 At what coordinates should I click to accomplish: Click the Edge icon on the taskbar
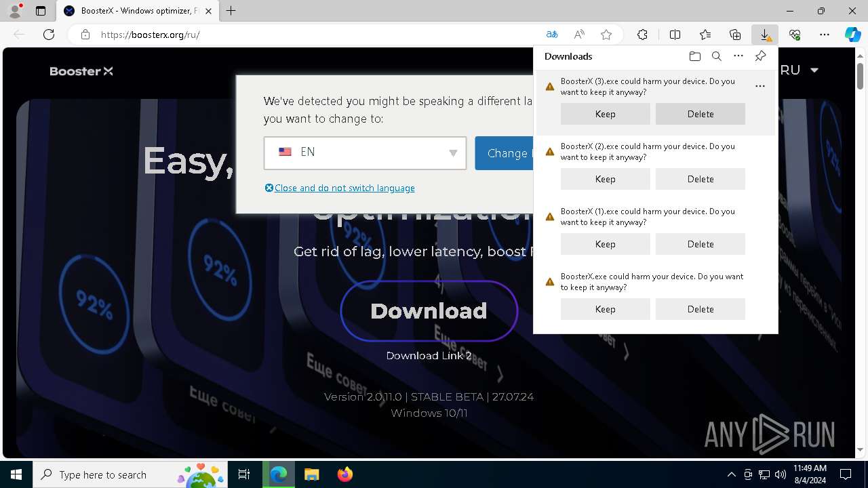tap(279, 474)
